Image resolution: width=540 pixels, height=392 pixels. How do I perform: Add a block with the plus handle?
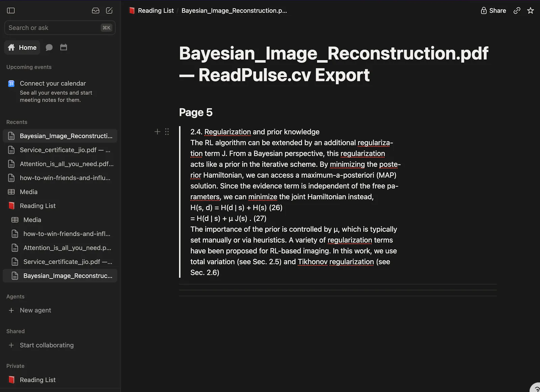click(x=157, y=132)
